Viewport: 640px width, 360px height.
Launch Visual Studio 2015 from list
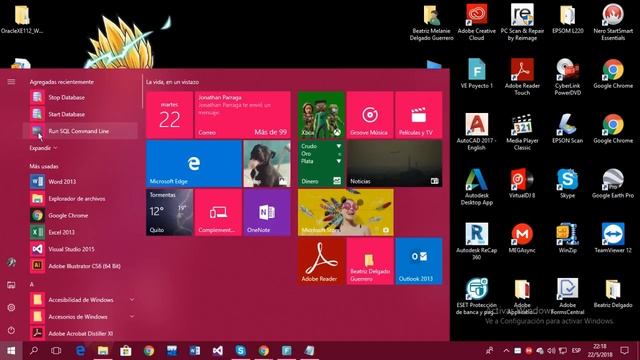pyautogui.click(x=80, y=249)
